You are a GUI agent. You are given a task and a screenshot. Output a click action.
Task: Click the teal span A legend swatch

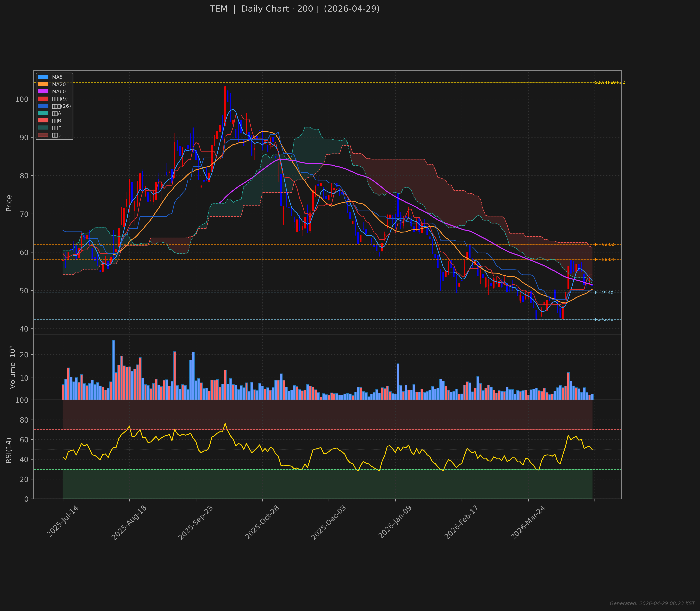click(43, 113)
